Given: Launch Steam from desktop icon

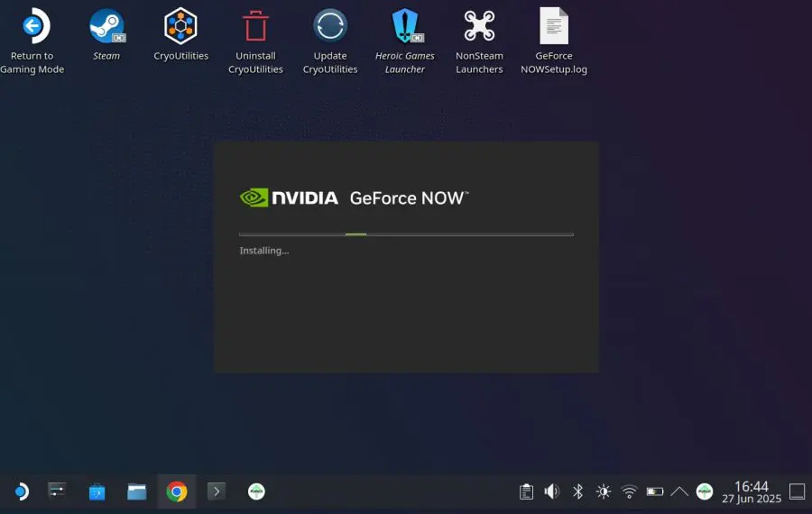Looking at the screenshot, I should coord(106,35).
